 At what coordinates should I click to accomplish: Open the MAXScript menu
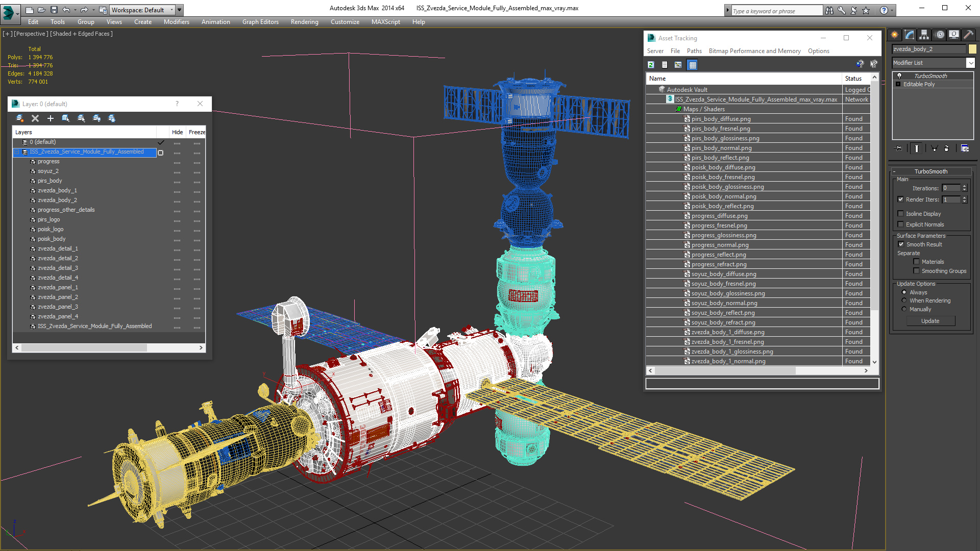pos(385,22)
